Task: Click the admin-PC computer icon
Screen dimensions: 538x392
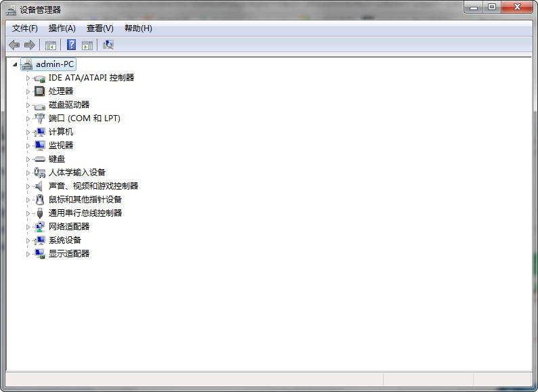Action: coord(27,64)
